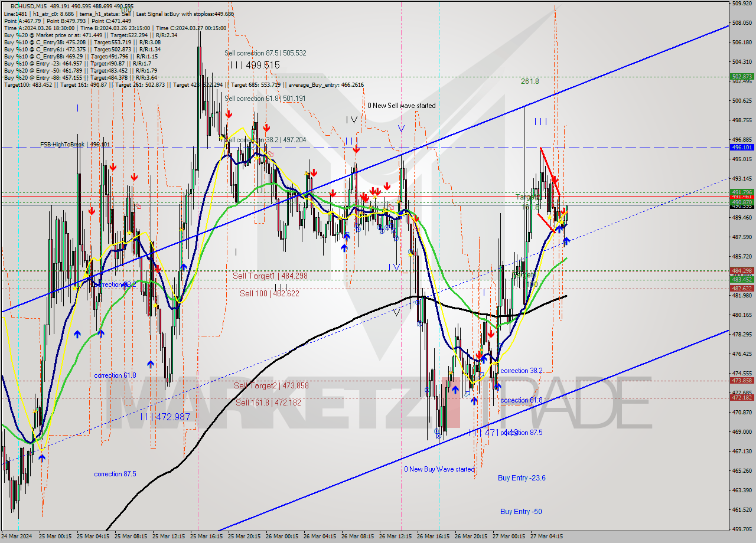Click the 485.720 price axis value
The height and width of the screenshot is (543, 756).
[x=742, y=256]
